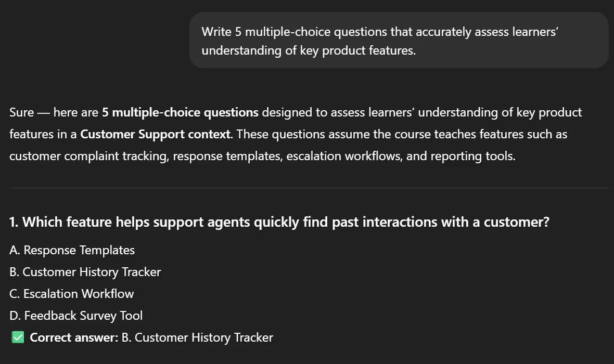Click "Write 5 multiple-choice questions" prompt line
This screenshot has height=364, width=614.
[x=266, y=32]
